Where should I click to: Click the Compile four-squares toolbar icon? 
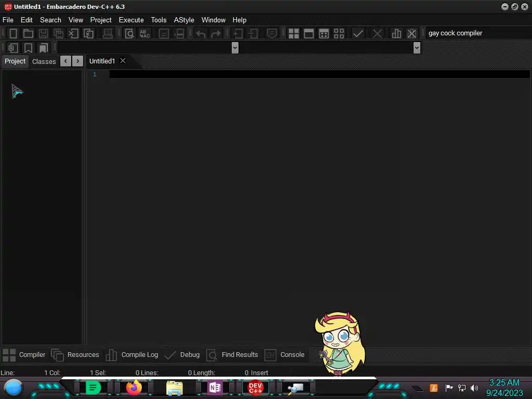point(294,33)
